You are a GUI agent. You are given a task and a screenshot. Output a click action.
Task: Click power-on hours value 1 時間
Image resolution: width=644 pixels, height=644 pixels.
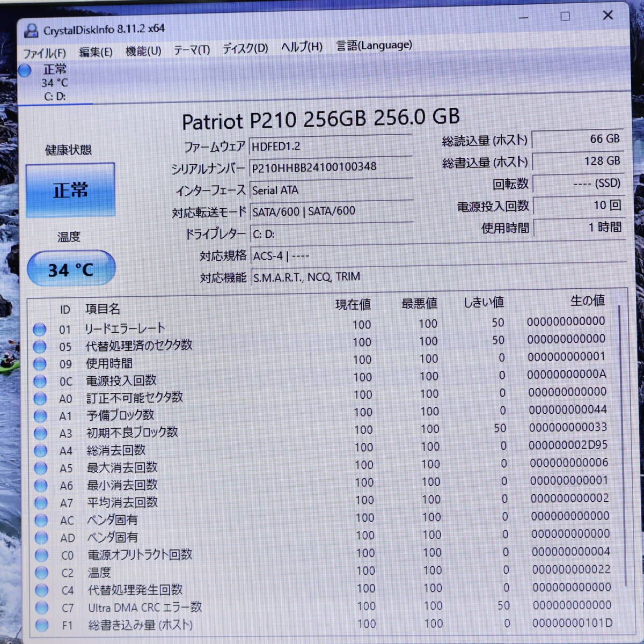click(x=580, y=228)
